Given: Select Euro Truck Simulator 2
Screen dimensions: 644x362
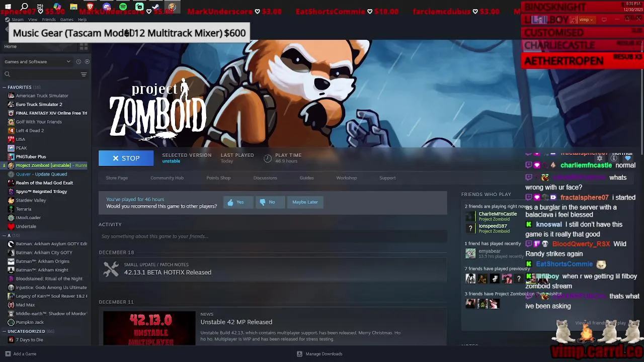Looking at the screenshot, I should [39, 104].
